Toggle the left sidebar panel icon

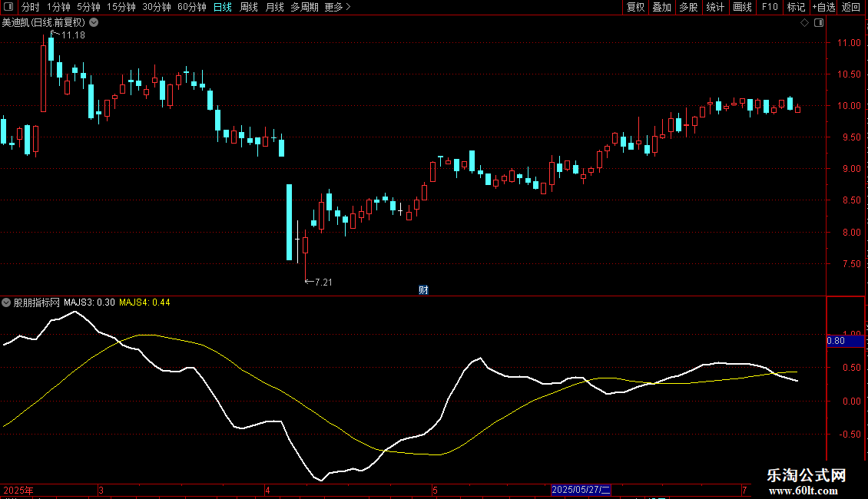(8, 7)
